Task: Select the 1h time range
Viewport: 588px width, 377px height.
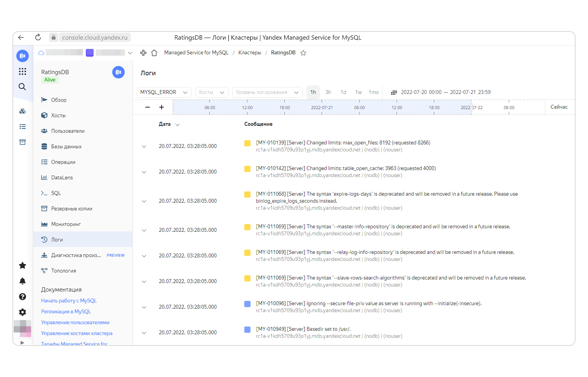Action: pos(313,92)
